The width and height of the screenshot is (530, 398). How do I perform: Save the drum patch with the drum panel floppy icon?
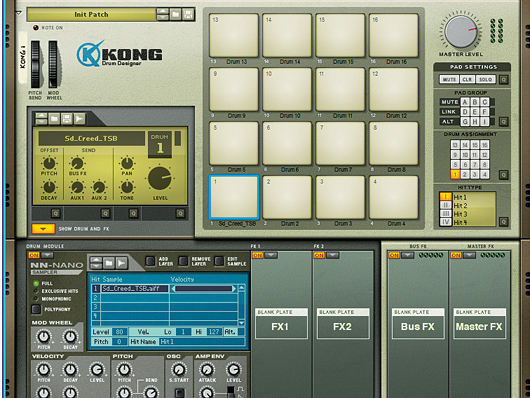(67, 118)
